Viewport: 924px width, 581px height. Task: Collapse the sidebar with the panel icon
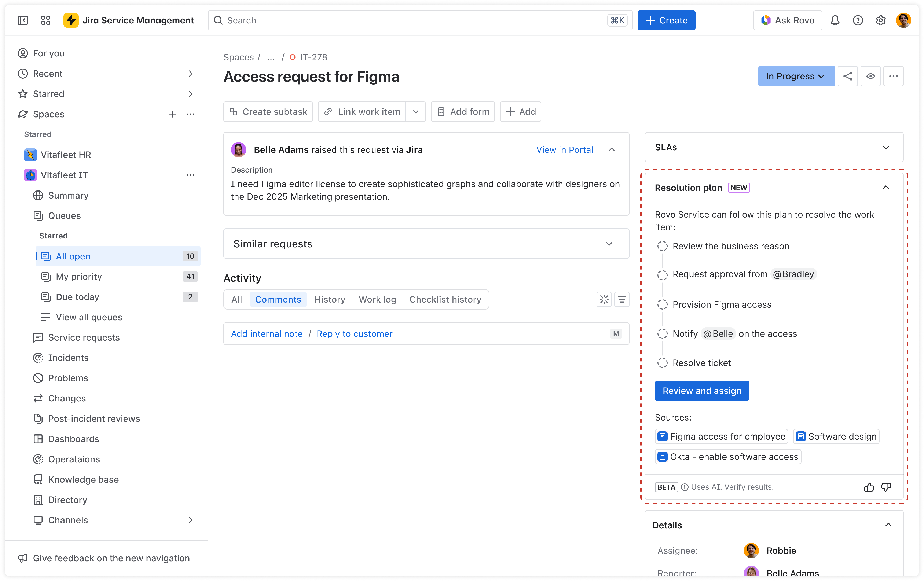23,20
